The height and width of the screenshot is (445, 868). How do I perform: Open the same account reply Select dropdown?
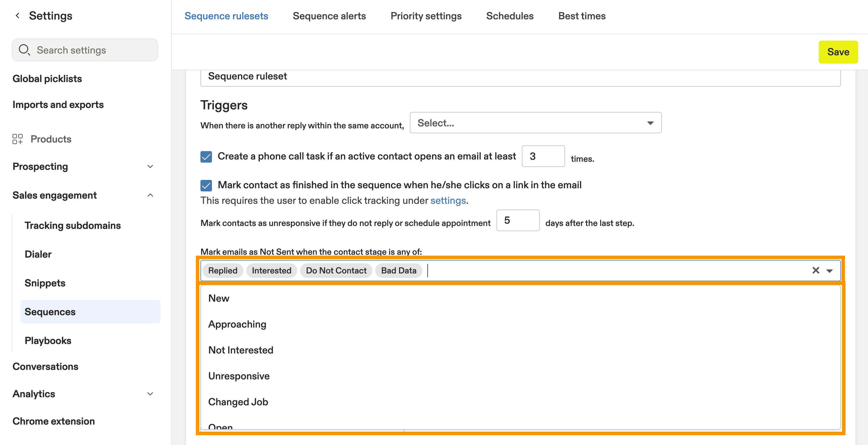[x=535, y=123]
